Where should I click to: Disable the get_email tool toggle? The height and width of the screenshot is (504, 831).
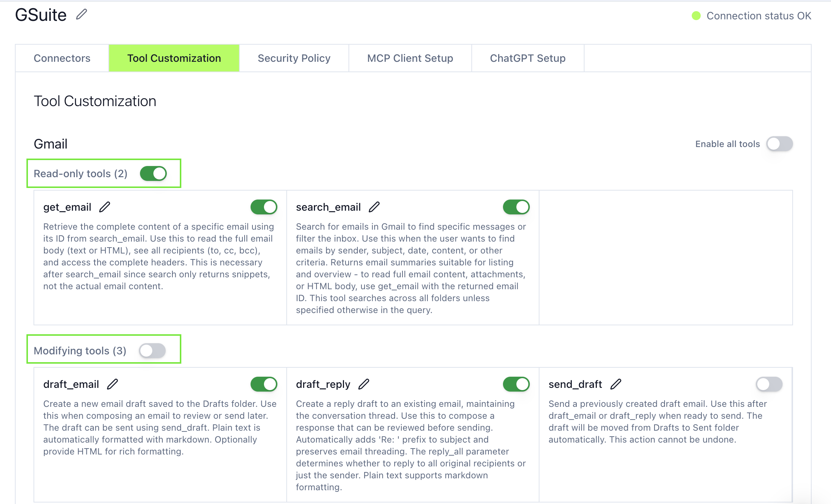(x=264, y=207)
